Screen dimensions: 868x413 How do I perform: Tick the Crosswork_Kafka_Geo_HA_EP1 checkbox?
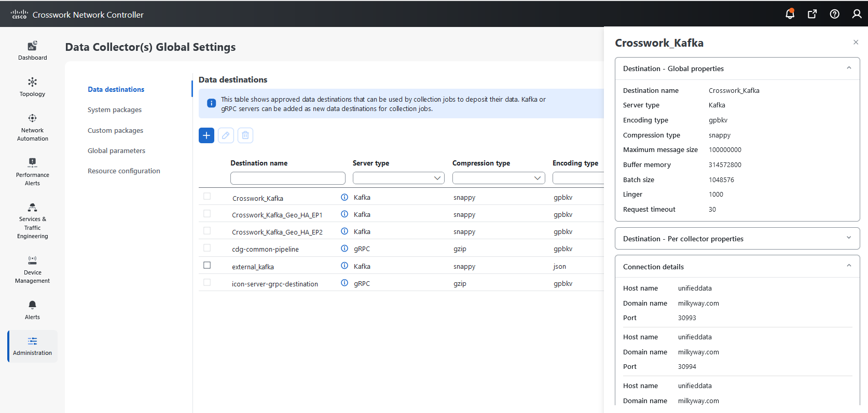click(x=207, y=213)
